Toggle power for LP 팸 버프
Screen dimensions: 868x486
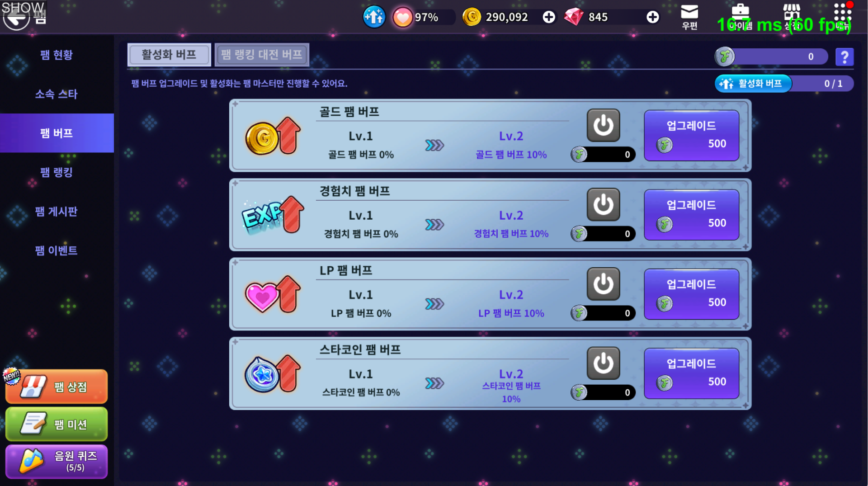tap(603, 284)
